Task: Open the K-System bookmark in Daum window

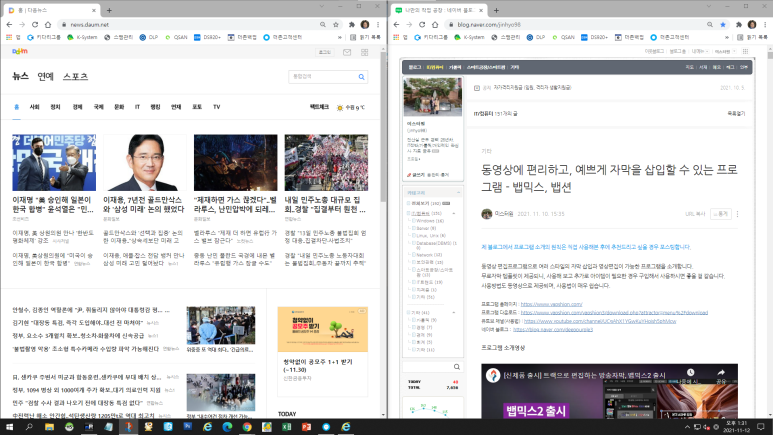Action: (x=82, y=37)
